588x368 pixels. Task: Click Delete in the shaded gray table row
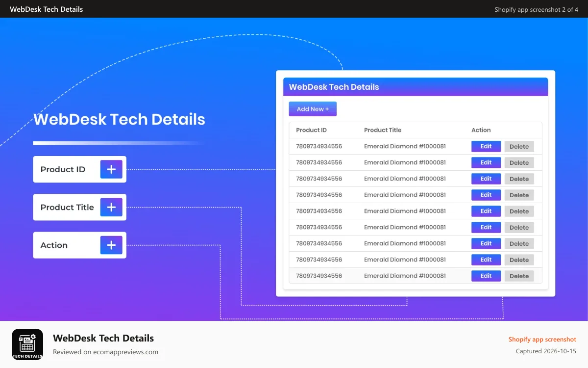pos(519,276)
